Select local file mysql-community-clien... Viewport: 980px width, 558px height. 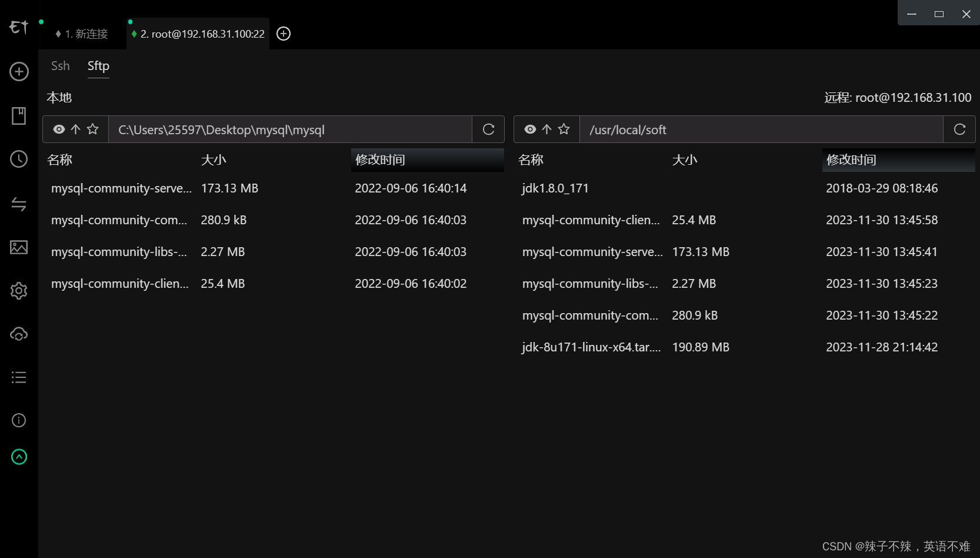[120, 284]
